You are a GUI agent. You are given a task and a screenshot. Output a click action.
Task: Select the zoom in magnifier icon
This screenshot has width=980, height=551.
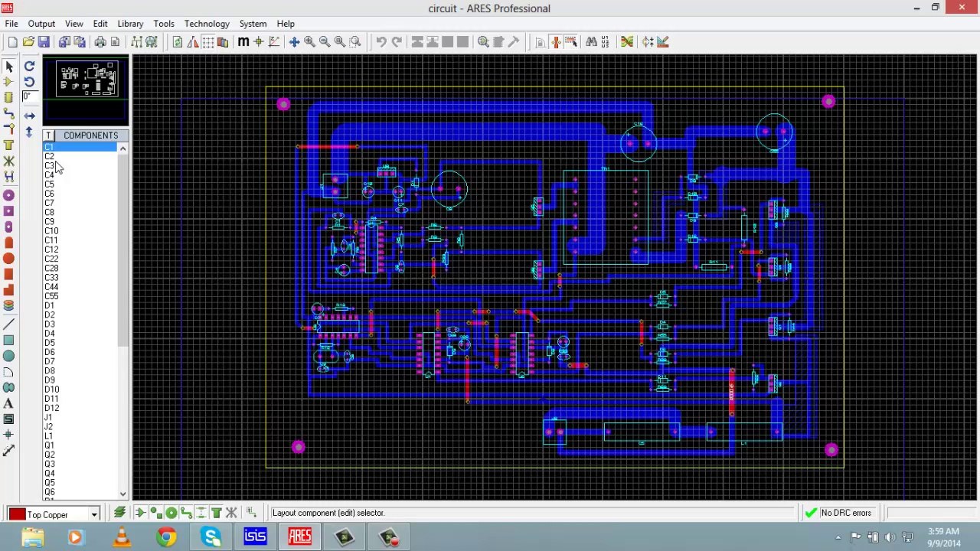(309, 42)
